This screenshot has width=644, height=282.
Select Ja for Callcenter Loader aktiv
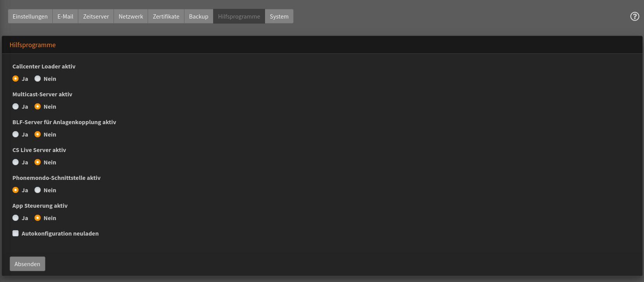[15, 79]
